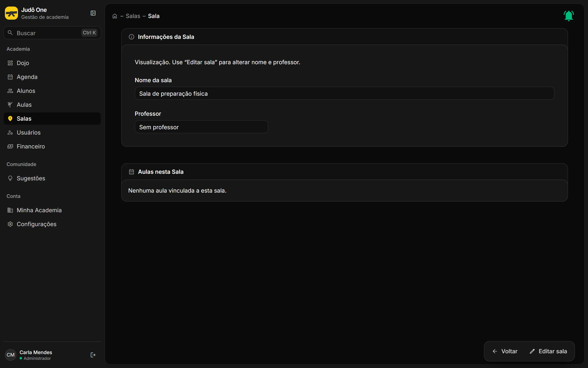588x368 pixels.
Task: Click the Carla Mendes profile name
Action: coord(36,352)
